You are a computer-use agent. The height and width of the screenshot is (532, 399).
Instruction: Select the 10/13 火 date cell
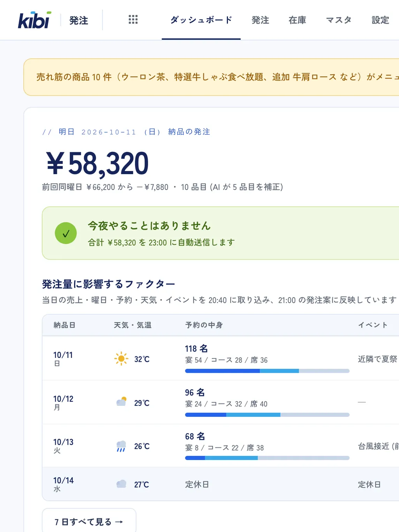tap(63, 446)
